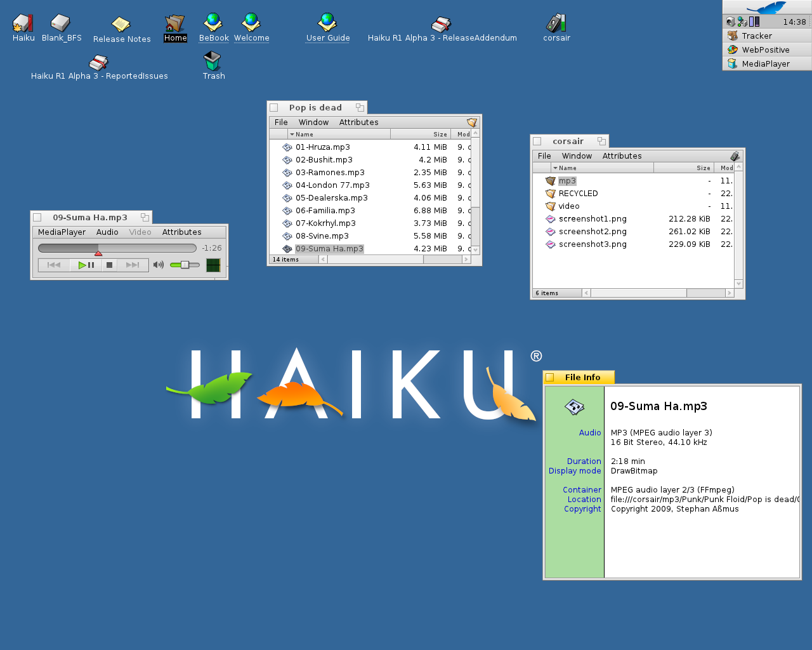Open Window menu in corsair window
The height and width of the screenshot is (650, 812).
pyautogui.click(x=577, y=156)
